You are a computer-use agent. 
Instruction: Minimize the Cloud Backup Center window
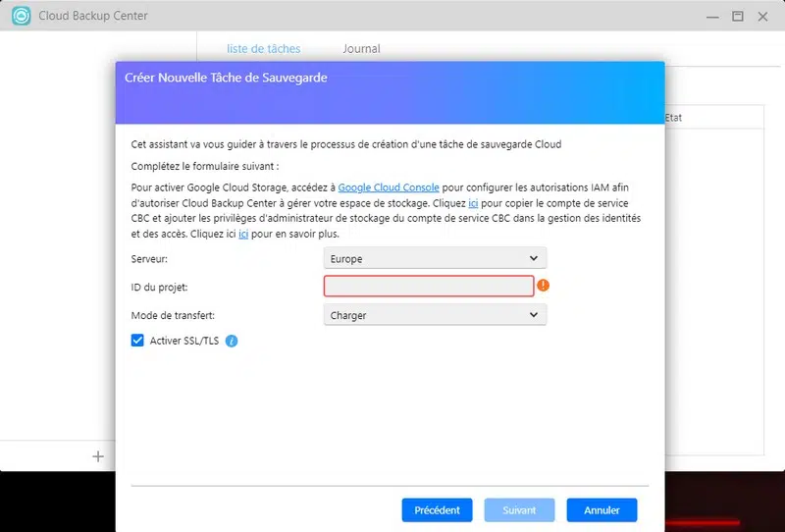coord(712,17)
